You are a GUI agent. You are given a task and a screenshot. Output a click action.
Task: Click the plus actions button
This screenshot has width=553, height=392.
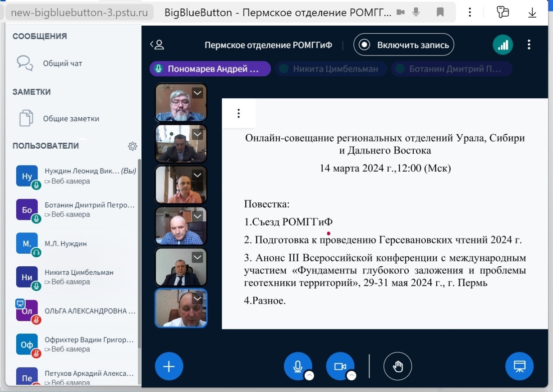tap(169, 366)
